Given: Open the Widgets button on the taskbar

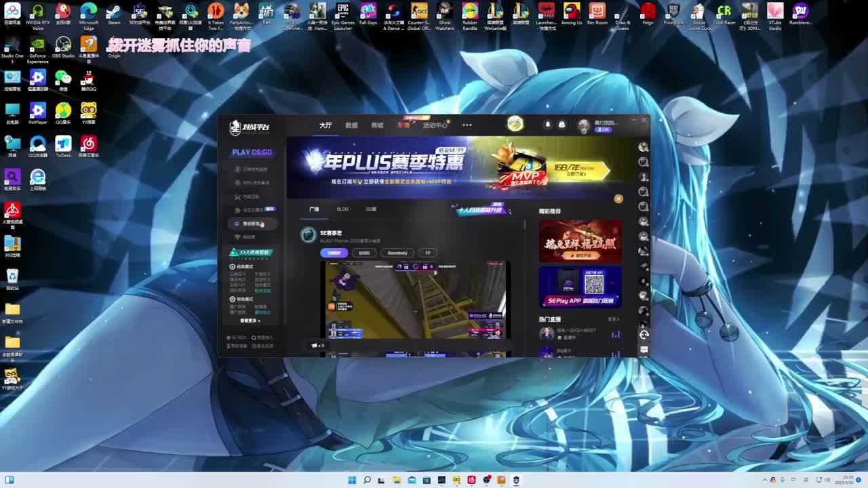Looking at the screenshot, I should click(9, 480).
